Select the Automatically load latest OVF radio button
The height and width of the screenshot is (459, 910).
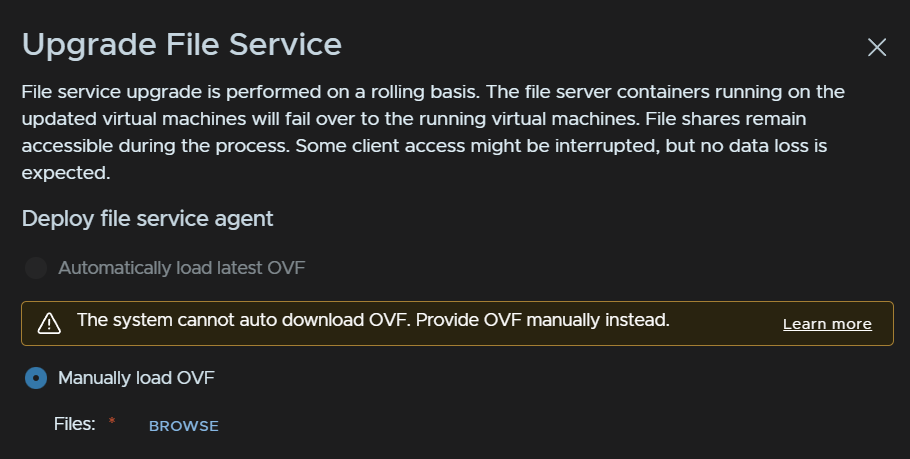[x=36, y=268]
